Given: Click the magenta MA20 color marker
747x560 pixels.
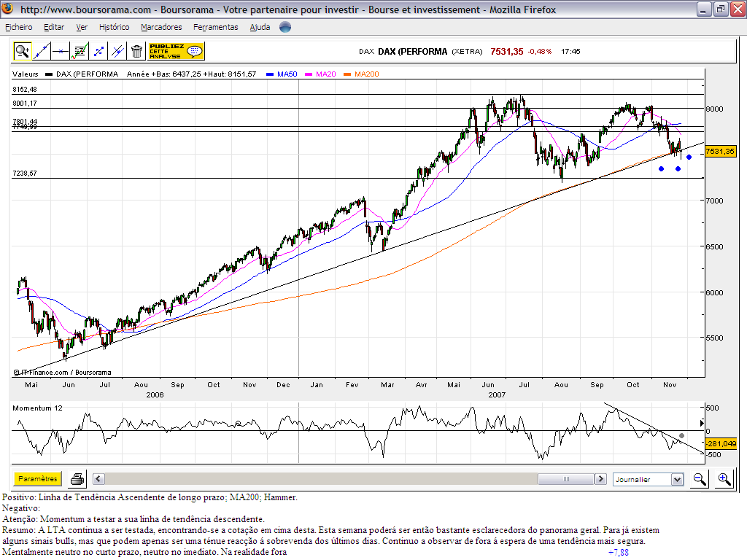Looking at the screenshot, I should coord(309,74).
